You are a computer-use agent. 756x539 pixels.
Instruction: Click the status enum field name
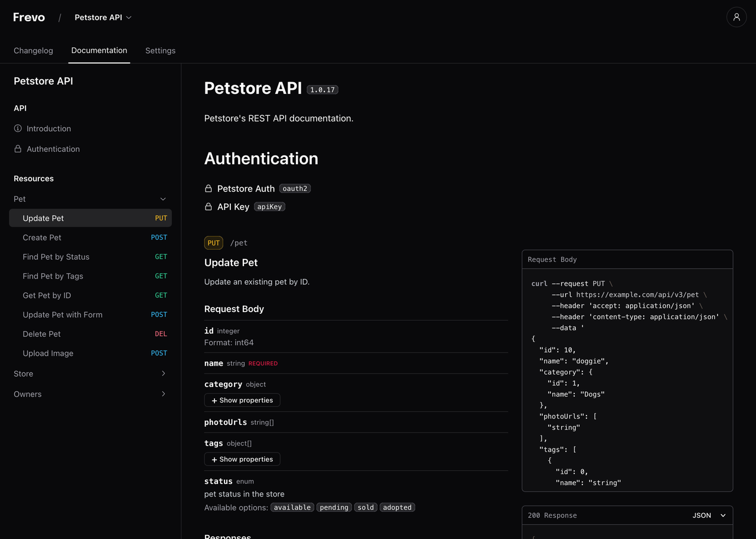point(219,481)
